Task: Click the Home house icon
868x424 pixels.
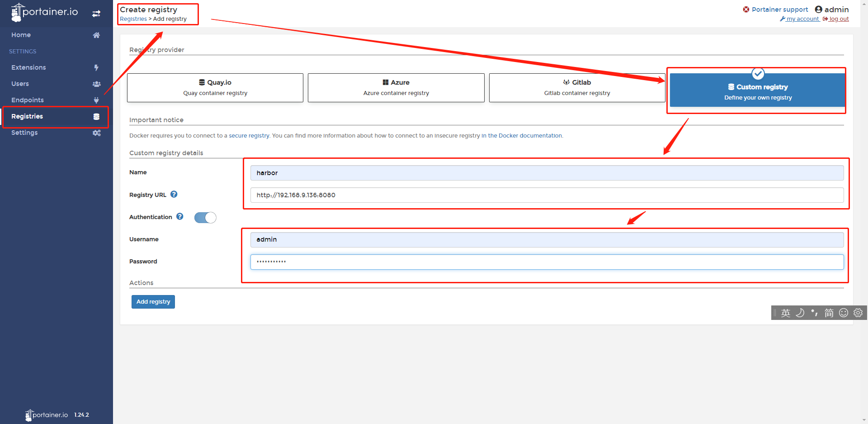Action: point(96,35)
